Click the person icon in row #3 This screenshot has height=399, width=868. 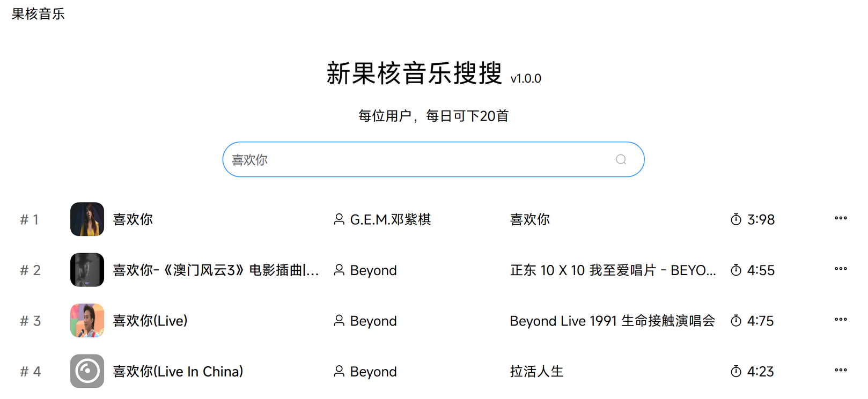339,321
